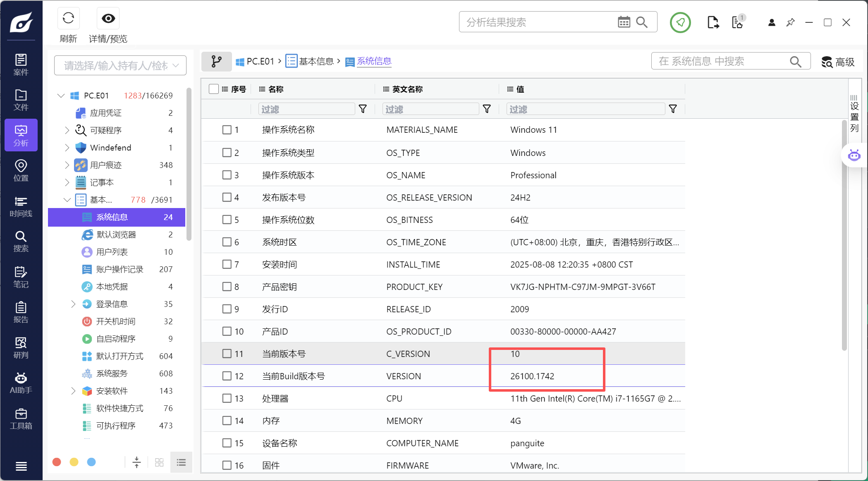Open the calendar date filter in search
Screen dimensions: 868x481
(624, 22)
